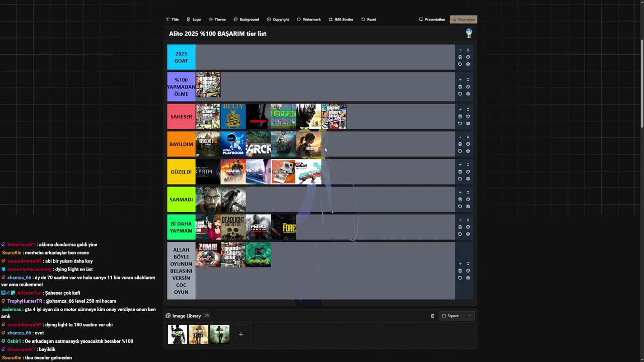
Task: Toggle the Watermark option in the toolbar
Action: point(308,20)
